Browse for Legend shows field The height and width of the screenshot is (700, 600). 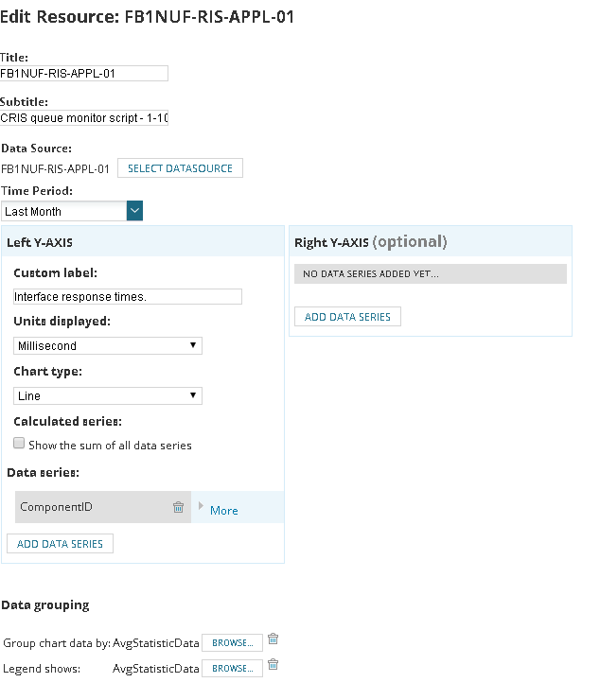(x=232, y=669)
